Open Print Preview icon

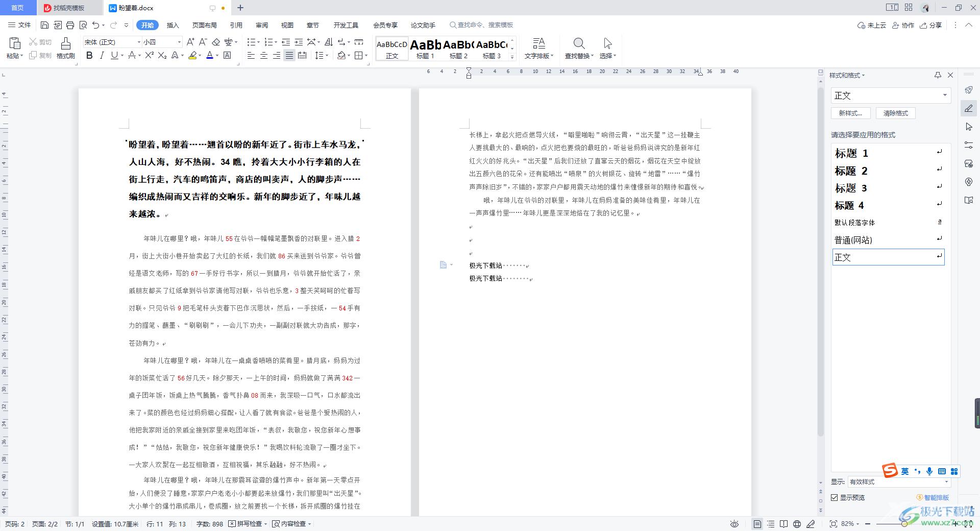83,25
